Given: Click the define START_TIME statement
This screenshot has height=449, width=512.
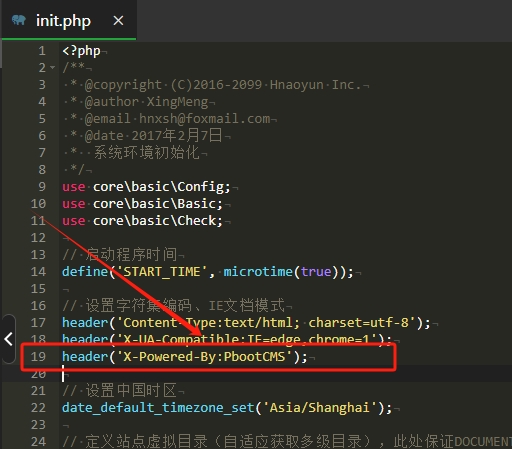Looking at the screenshot, I should click(x=207, y=272).
